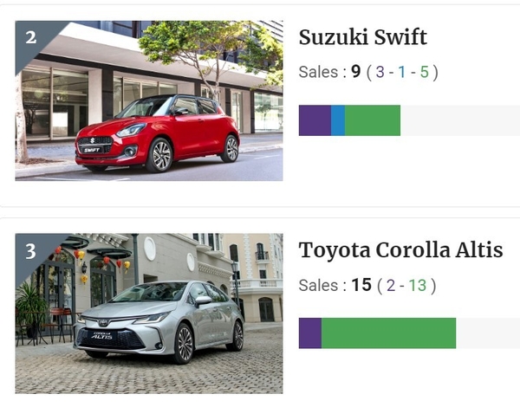Click the blue number 1 in Swift sales

point(402,72)
